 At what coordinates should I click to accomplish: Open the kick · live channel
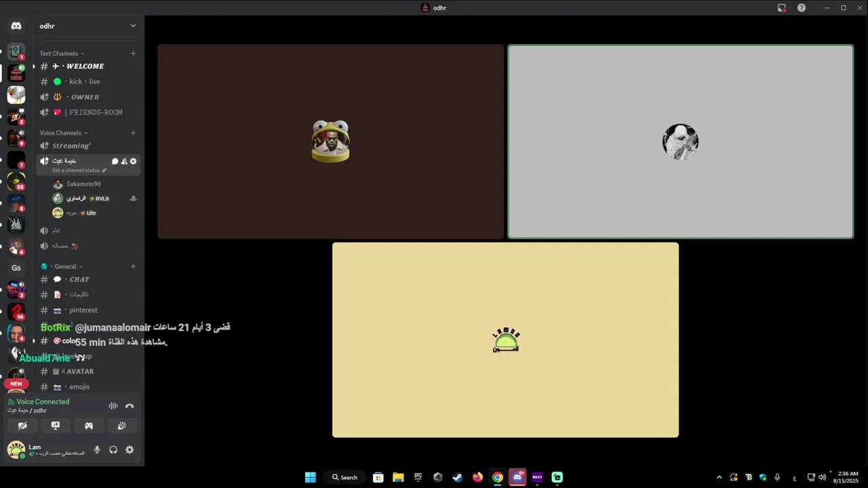pyautogui.click(x=88, y=81)
